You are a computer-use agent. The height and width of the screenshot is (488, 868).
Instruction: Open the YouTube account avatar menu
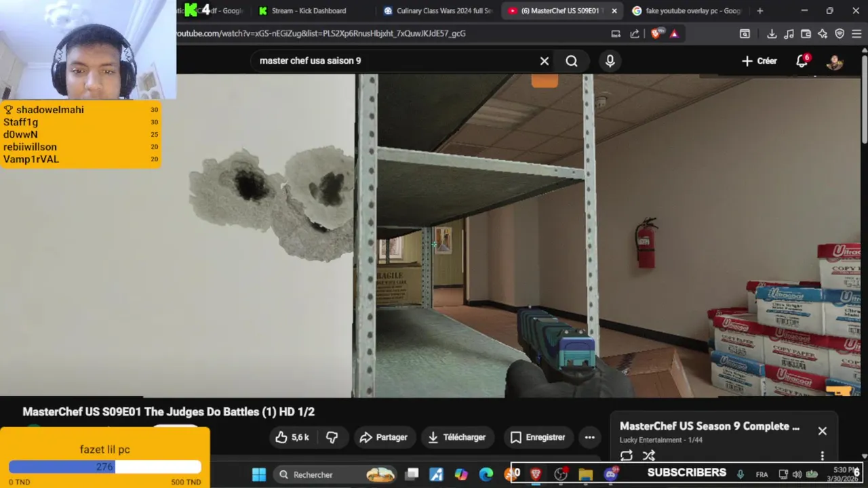point(834,62)
